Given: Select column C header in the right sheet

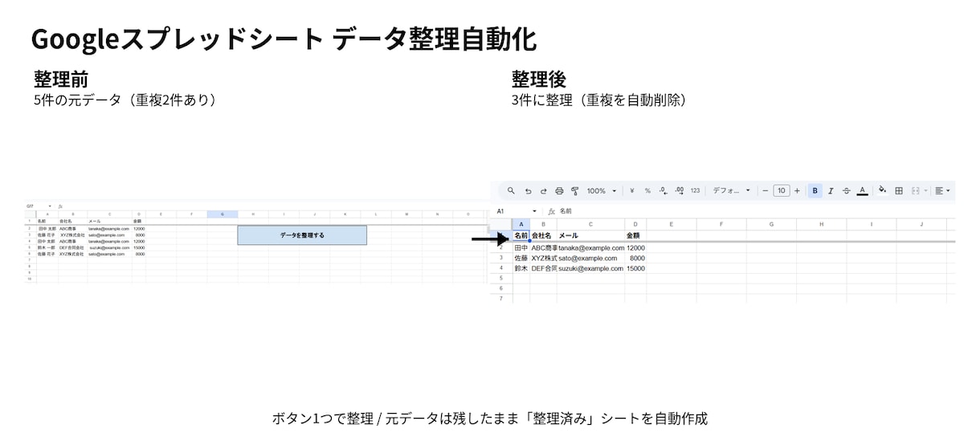Looking at the screenshot, I should pos(590,223).
